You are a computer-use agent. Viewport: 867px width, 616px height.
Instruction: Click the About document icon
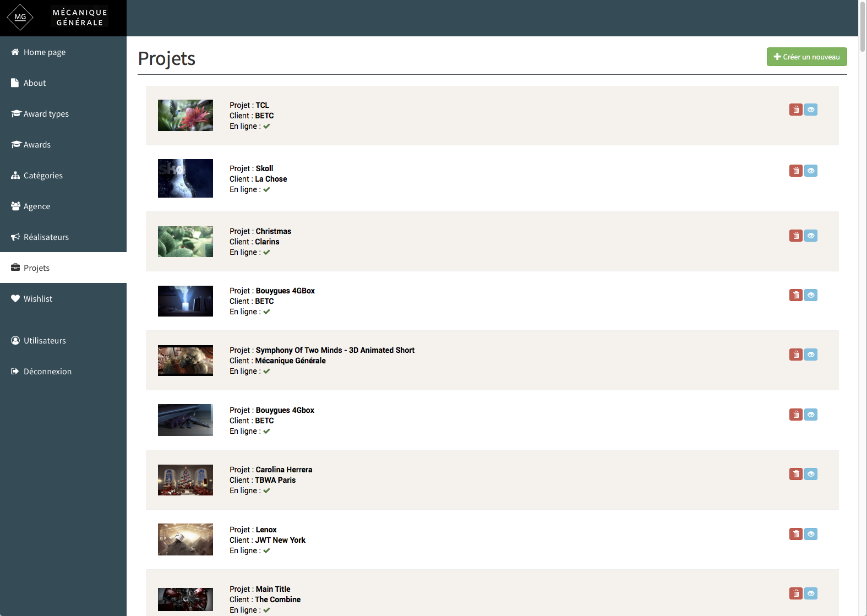[15, 83]
